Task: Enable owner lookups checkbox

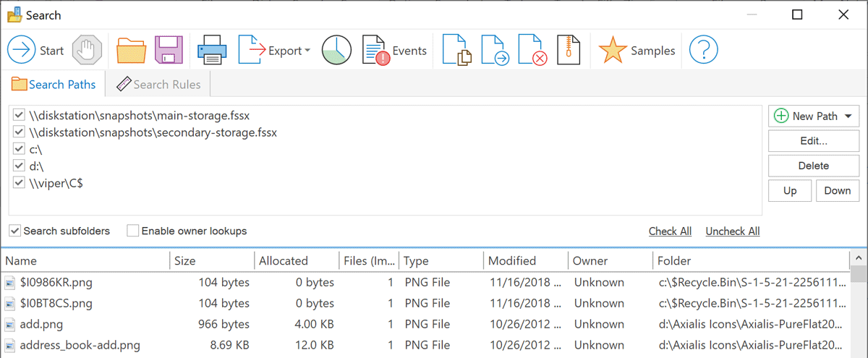Action: (132, 231)
